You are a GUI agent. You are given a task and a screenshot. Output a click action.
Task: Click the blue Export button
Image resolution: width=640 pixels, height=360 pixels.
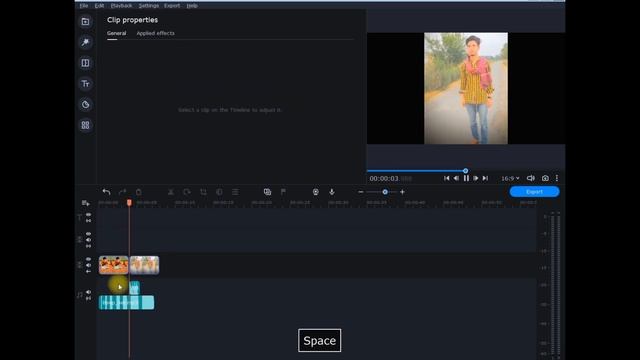534,192
